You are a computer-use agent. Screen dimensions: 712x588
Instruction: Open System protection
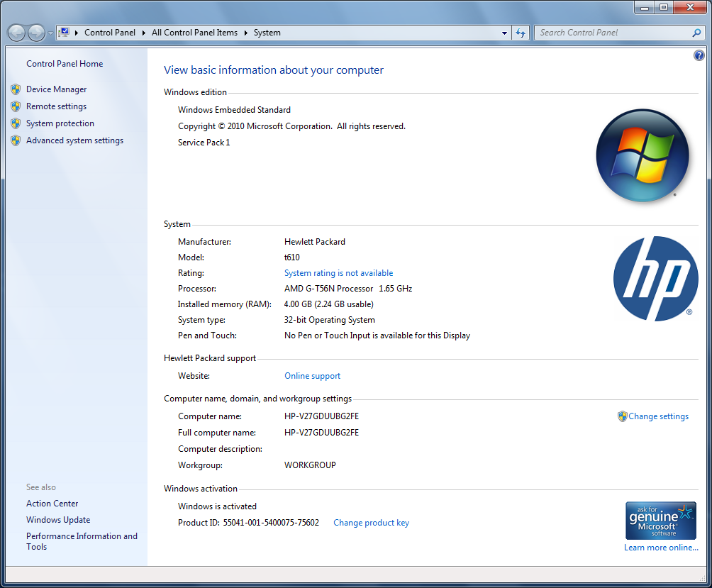coord(60,123)
